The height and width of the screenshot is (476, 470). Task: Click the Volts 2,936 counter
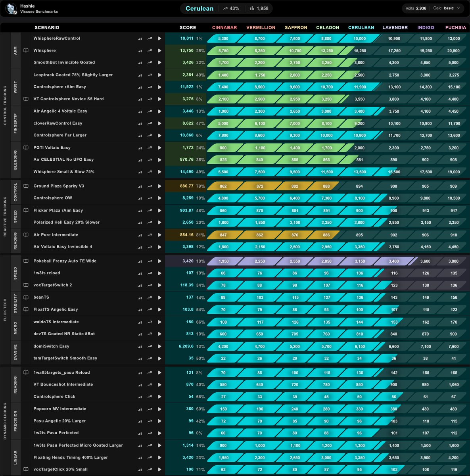[416, 8]
